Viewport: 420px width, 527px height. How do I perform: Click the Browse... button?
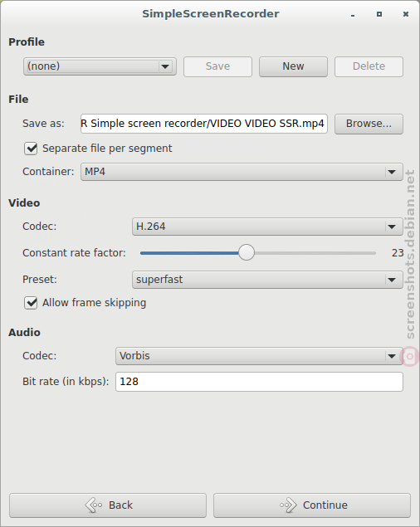click(369, 124)
